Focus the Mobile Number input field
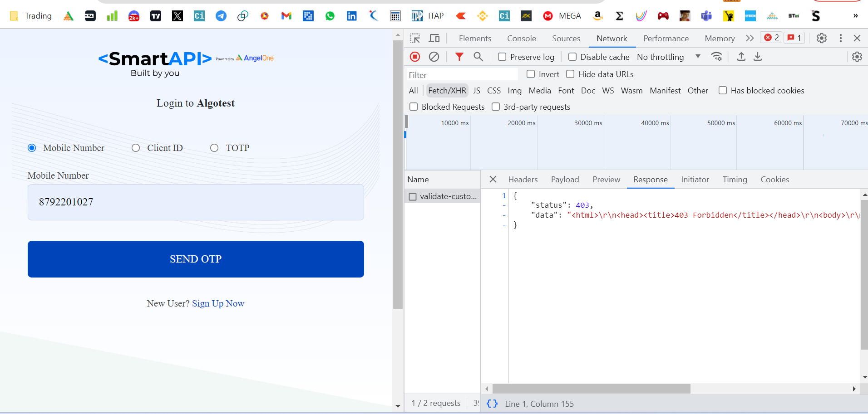868x414 pixels. (196, 202)
